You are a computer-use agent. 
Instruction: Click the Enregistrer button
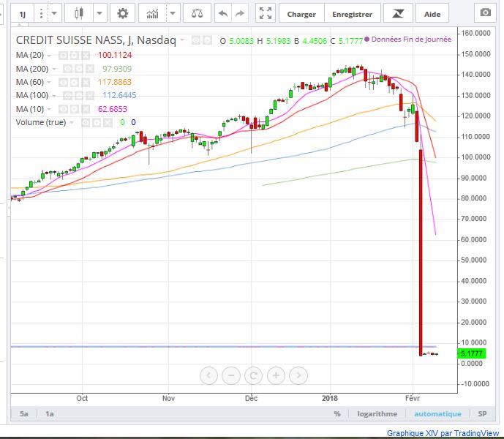tap(353, 14)
